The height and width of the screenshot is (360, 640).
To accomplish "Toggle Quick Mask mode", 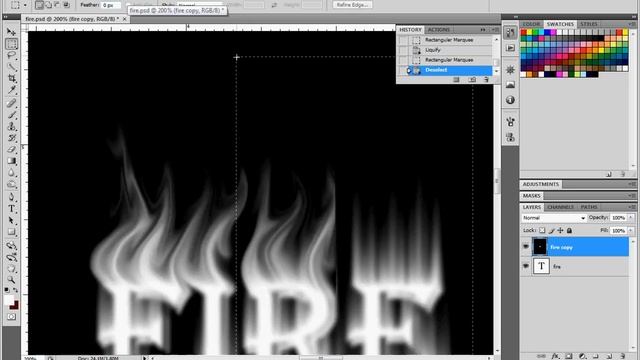I will point(11,317).
